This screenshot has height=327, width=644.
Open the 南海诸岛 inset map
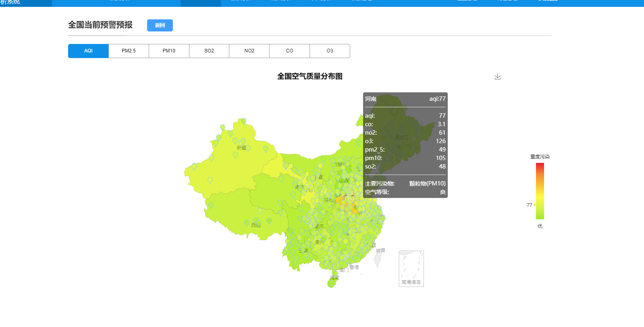click(x=411, y=269)
